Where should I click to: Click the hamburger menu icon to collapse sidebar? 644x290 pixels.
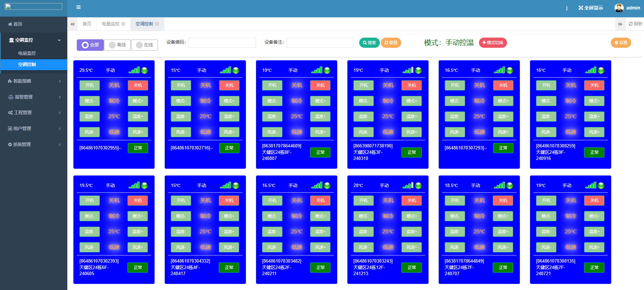tap(78, 7)
